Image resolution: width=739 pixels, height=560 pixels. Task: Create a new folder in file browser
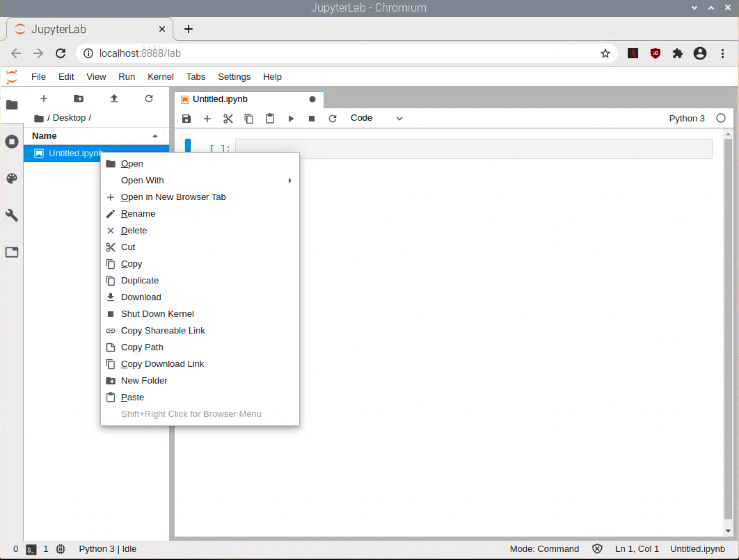tap(79, 98)
